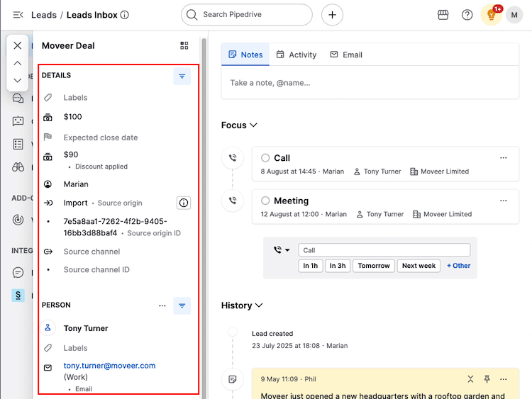The width and height of the screenshot is (532, 399).
Task: Switch to the Activity tab
Action: point(297,55)
